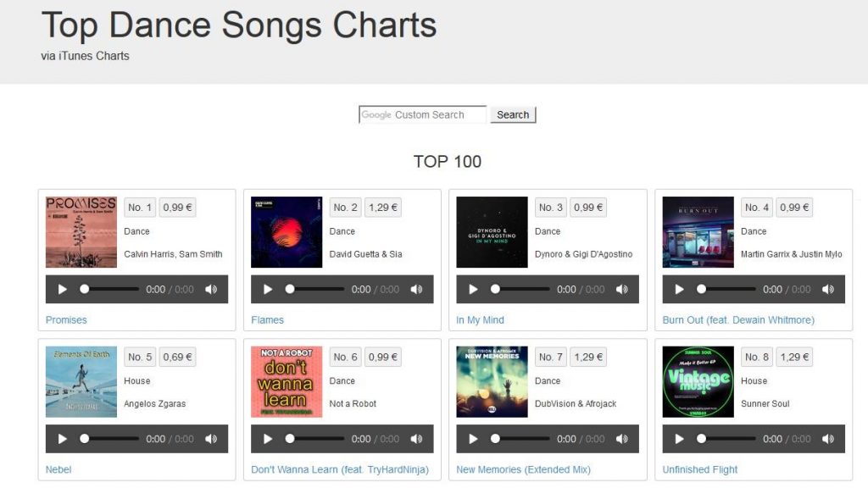Play the Promises song preview

(x=63, y=290)
